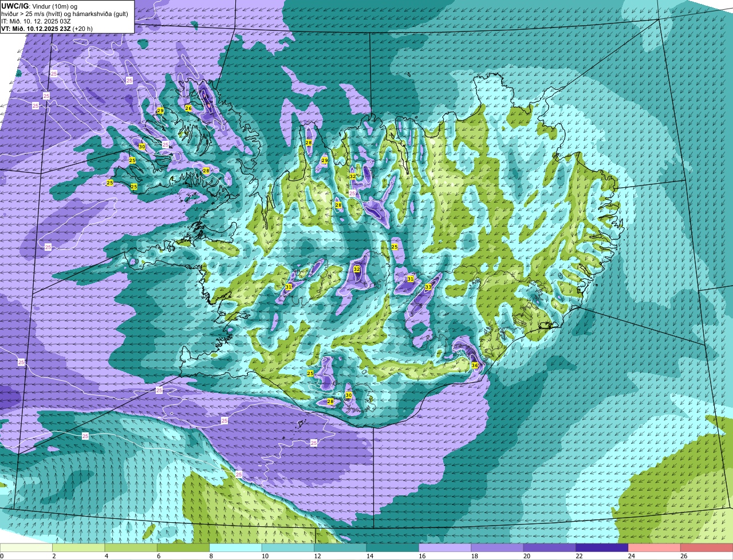This screenshot has width=733, height=560.
Task: Select the legend swatch between 20 and 22
Action: coord(550,547)
